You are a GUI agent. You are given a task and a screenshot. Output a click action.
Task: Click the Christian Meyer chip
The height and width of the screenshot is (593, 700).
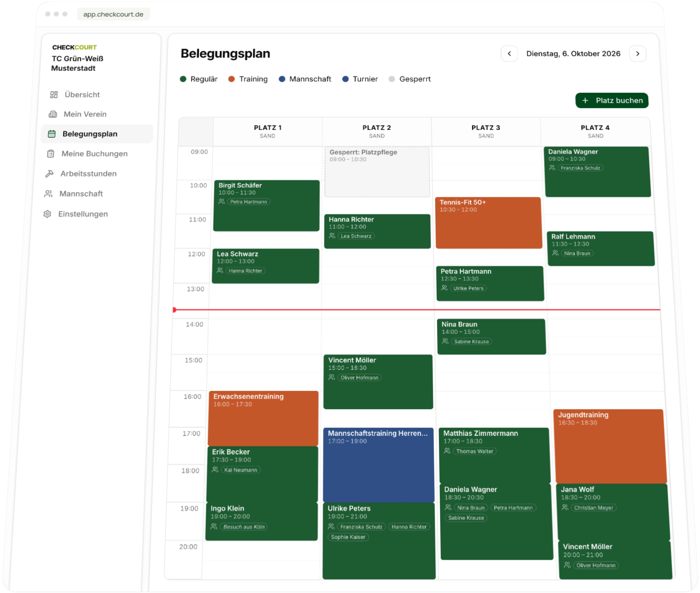594,508
